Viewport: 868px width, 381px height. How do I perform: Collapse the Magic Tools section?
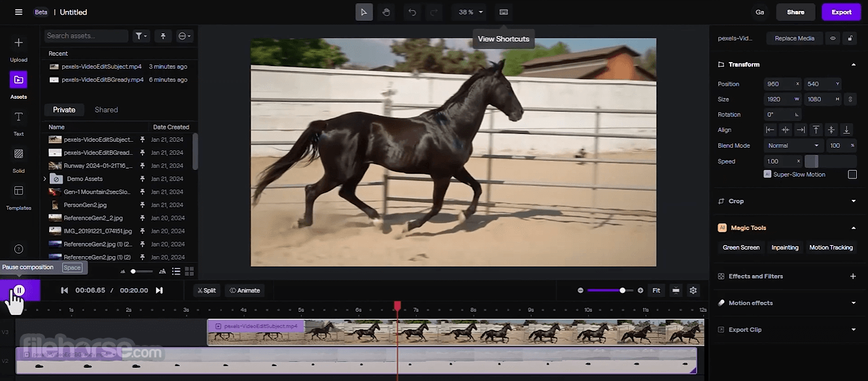tap(853, 228)
